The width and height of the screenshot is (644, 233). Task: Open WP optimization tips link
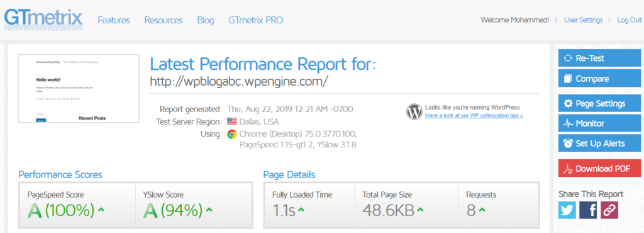pyautogui.click(x=474, y=115)
